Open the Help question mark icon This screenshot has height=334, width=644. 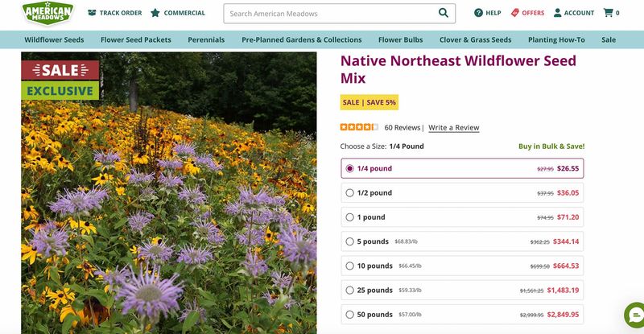click(478, 13)
